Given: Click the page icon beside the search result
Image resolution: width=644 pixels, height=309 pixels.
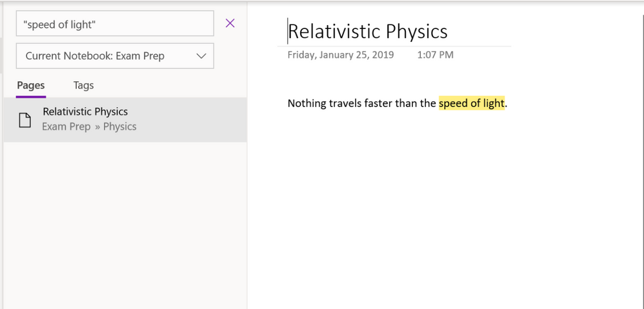Looking at the screenshot, I should tap(25, 119).
